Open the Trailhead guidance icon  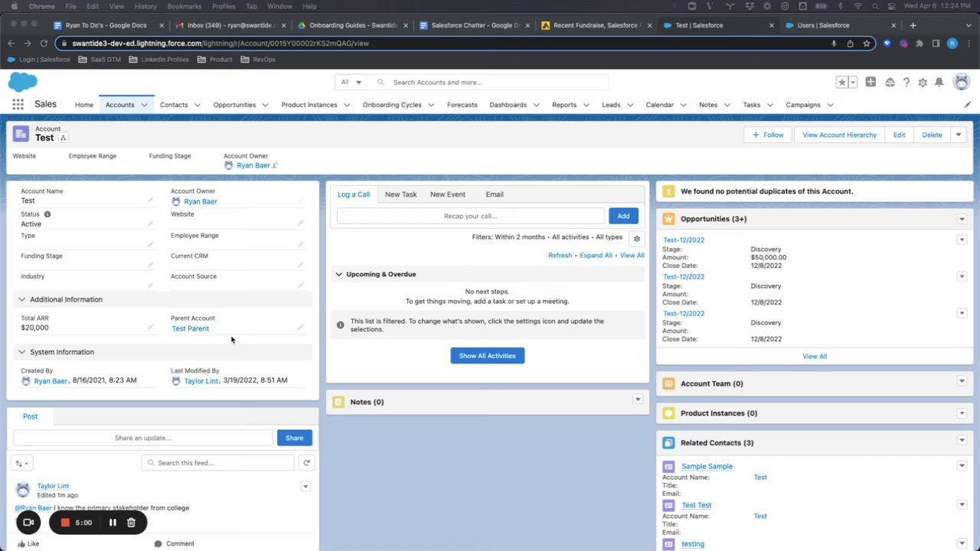(x=890, y=82)
